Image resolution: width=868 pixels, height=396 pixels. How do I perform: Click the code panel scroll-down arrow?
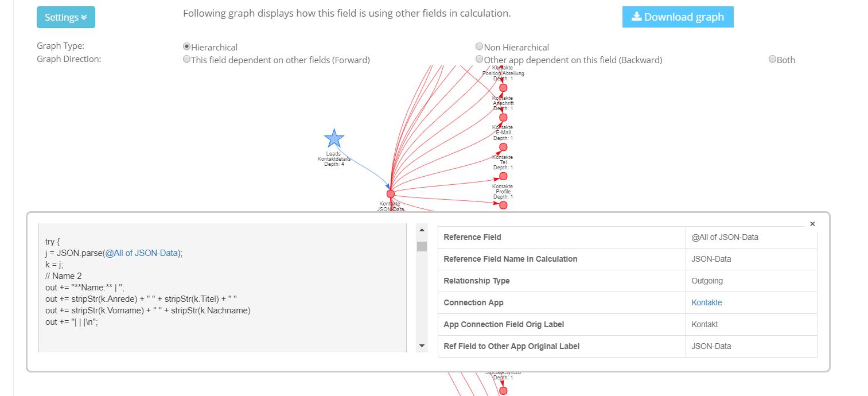coord(422,346)
